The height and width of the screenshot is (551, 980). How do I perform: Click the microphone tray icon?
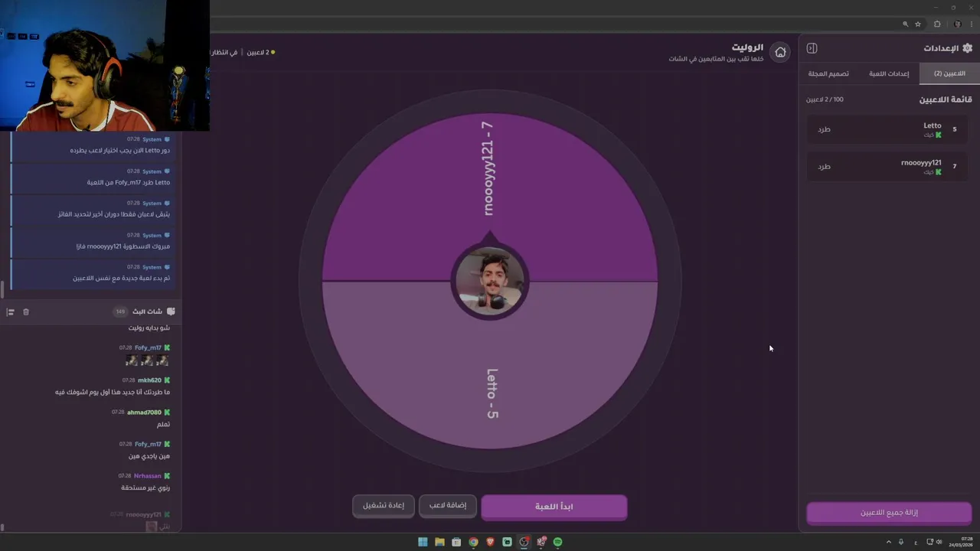[903, 542]
